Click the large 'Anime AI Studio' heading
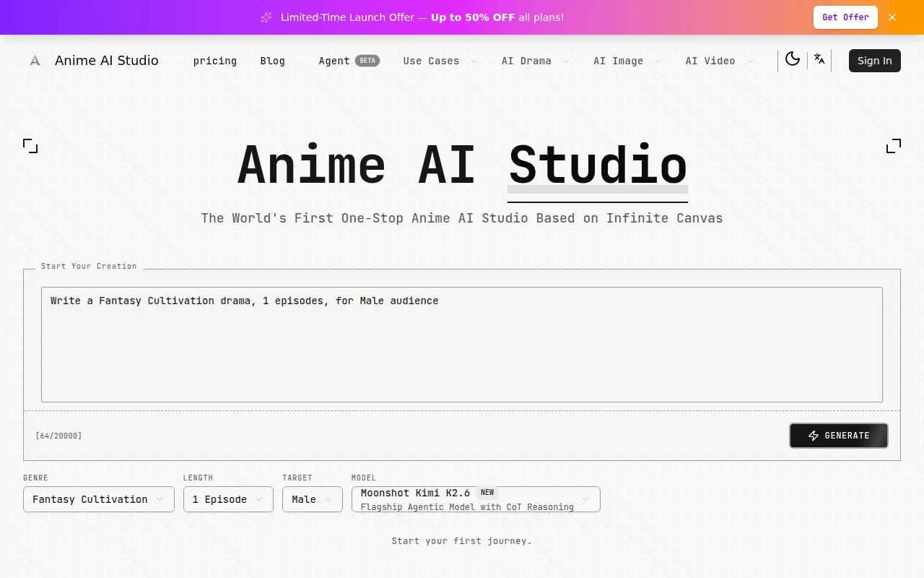The width and height of the screenshot is (924, 578). (462, 165)
